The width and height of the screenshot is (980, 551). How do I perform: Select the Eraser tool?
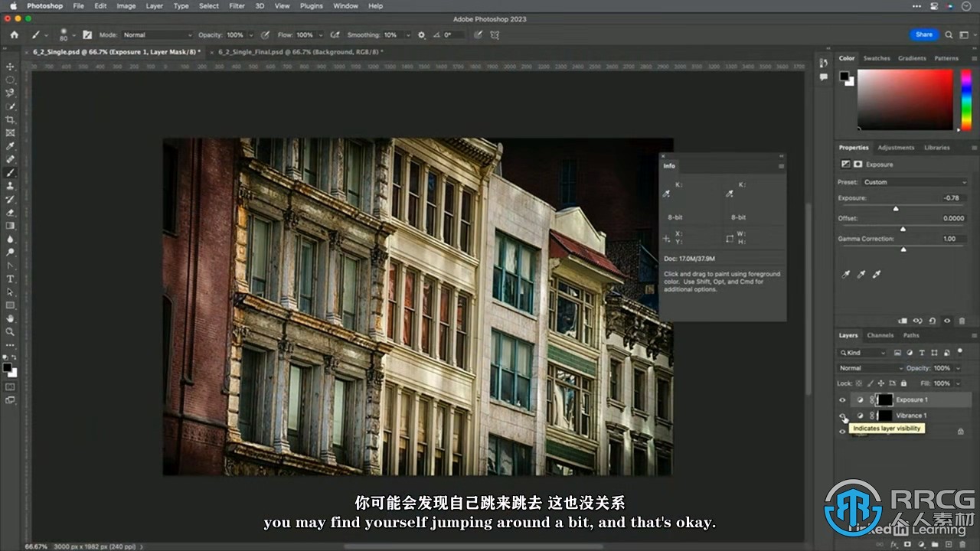tap(10, 213)
